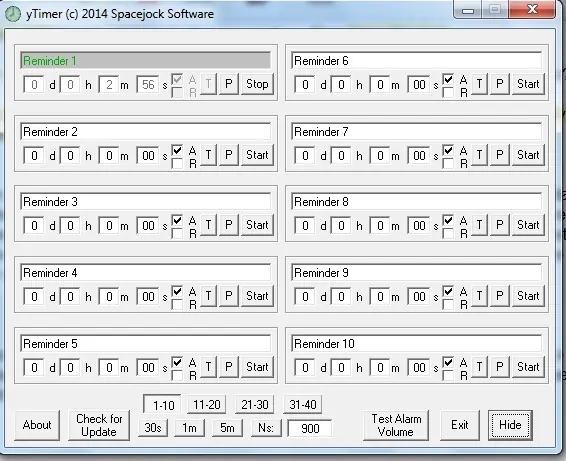Screen dimensions: 566x461
Task: Switch to the 31-40 reminders page
Action: point(302,405)
